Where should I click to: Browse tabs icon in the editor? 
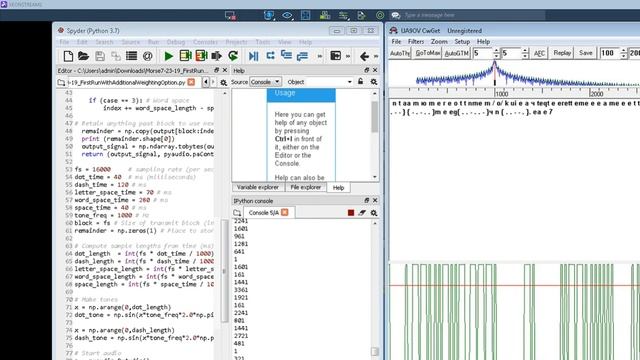(x=61, y=82)
